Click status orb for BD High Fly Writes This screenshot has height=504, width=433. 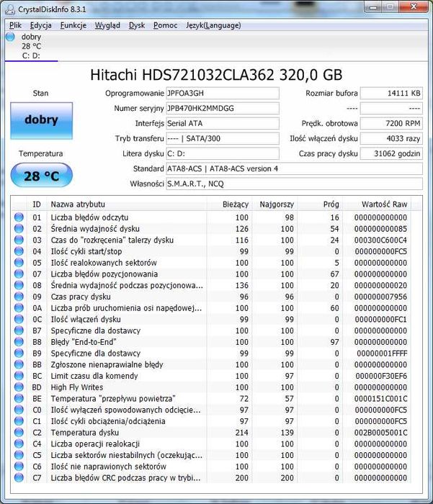click(x=19, y=387)
